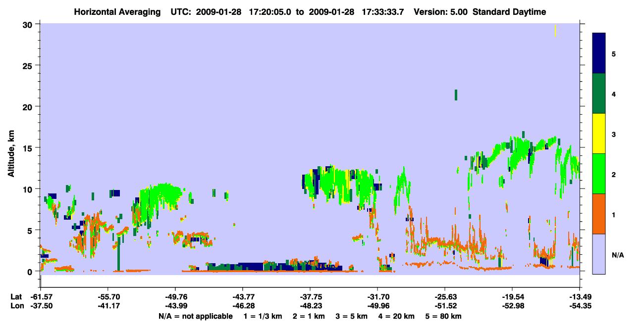Click longitude value -52.98
Viewport: 644px width, 330px height.
pyautogui.click(x=512, y=306)
